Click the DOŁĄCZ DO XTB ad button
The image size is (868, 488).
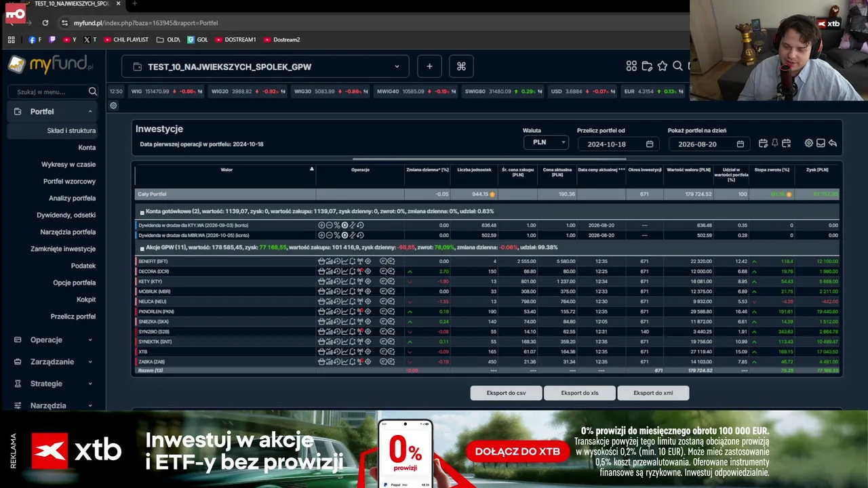pos(517,451)
